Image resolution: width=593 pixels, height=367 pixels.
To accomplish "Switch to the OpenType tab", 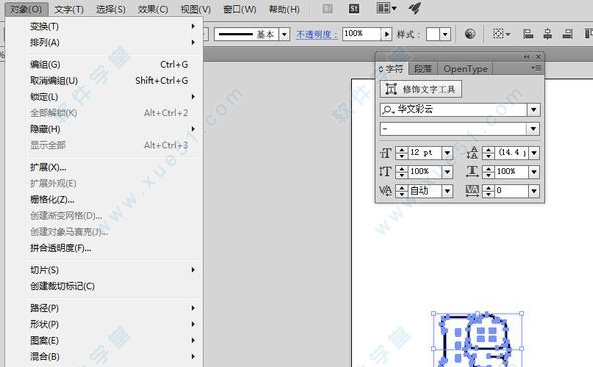I will coord(465,69).
